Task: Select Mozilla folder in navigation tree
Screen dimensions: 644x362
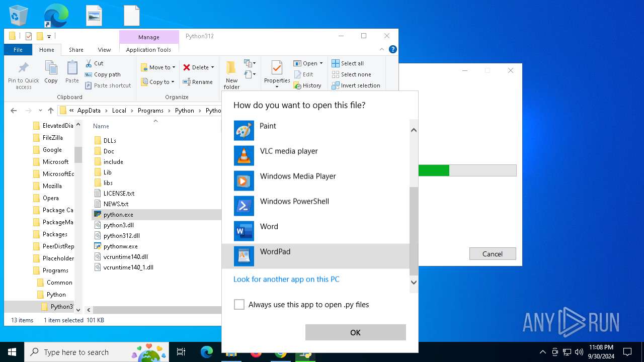Action: coord(52,186)
